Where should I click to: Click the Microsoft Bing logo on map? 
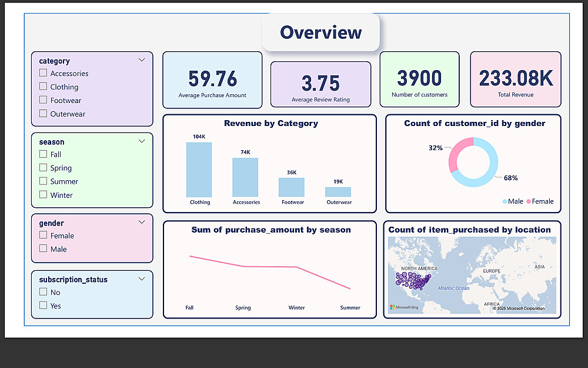pos(404,307)
